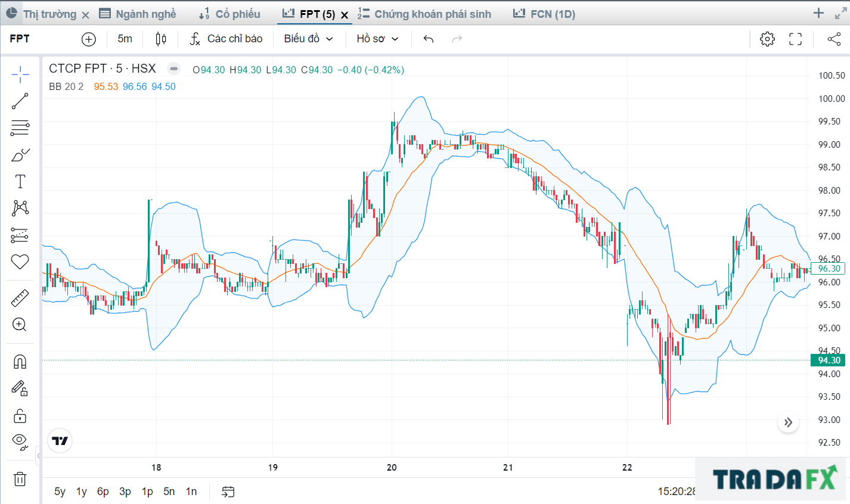
Task: Open the candlestick chart type selector
Action: (x=161, y=39)
